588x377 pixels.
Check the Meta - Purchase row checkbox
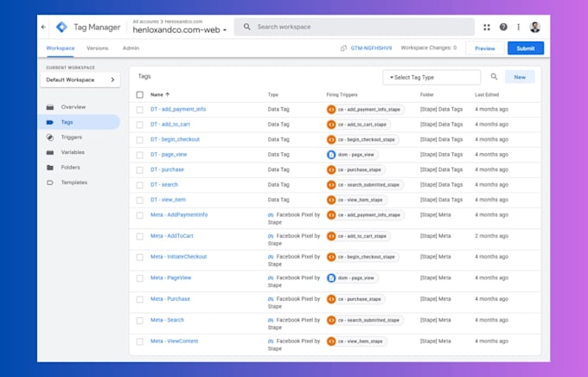pyautogui.click(x=140, y=299)
